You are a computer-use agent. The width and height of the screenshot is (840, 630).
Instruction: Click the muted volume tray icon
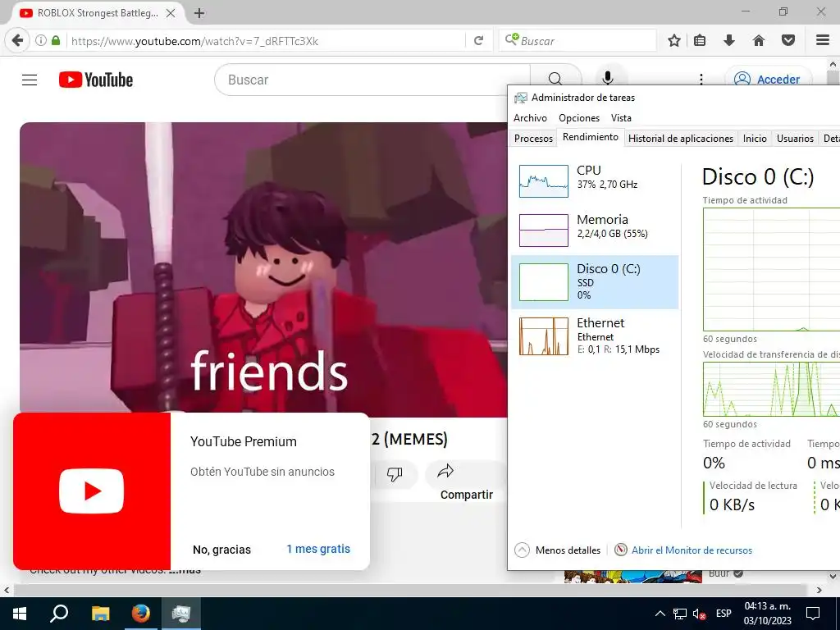tap(699, 614)
